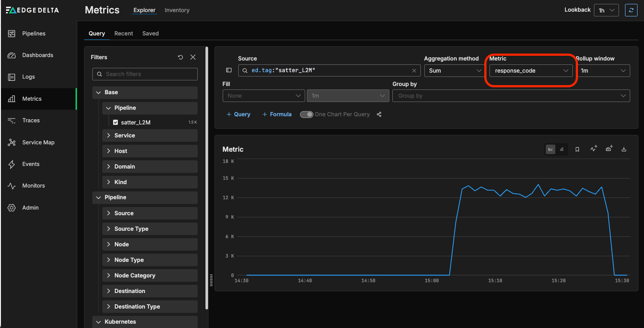Open the response_code Metric dropdown

point(531,70)
